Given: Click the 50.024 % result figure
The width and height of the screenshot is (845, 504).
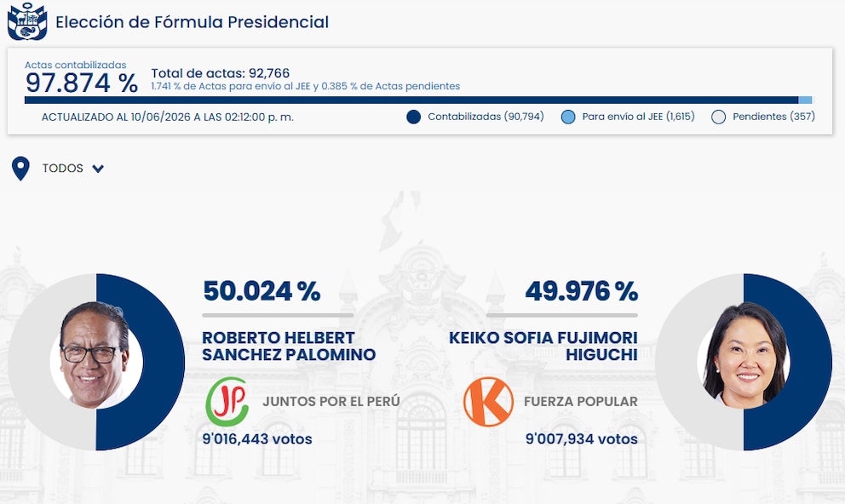Looking at the screenshot, I should pos(262,291).
